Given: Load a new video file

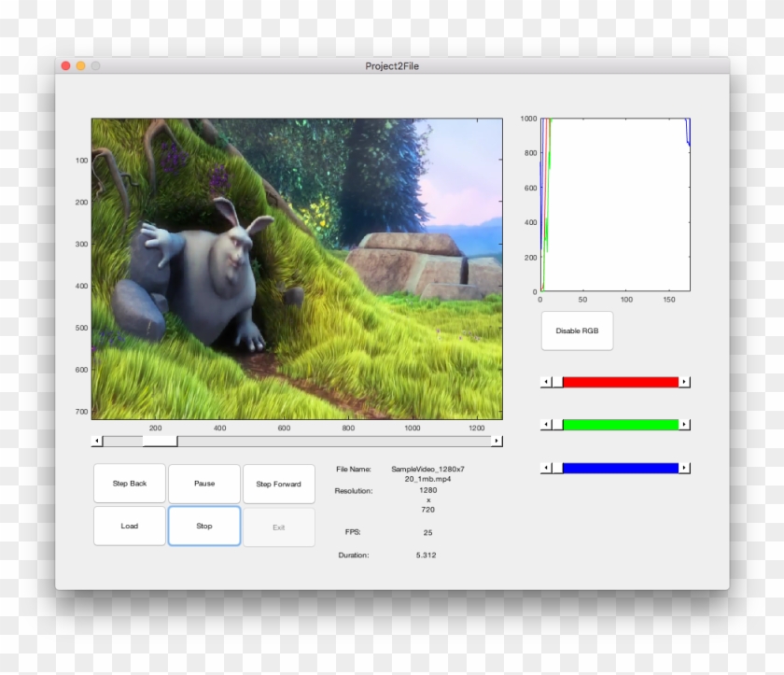Looking at the screenshot, I should (x=129, y=525).
